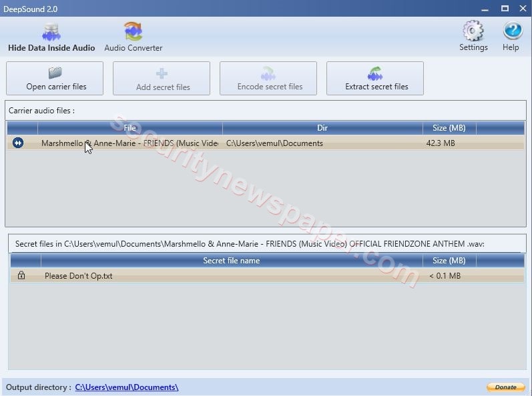Click the File column header in the carrier list
The height and width of the screenshot is (396, 532).
click(130, 128)
